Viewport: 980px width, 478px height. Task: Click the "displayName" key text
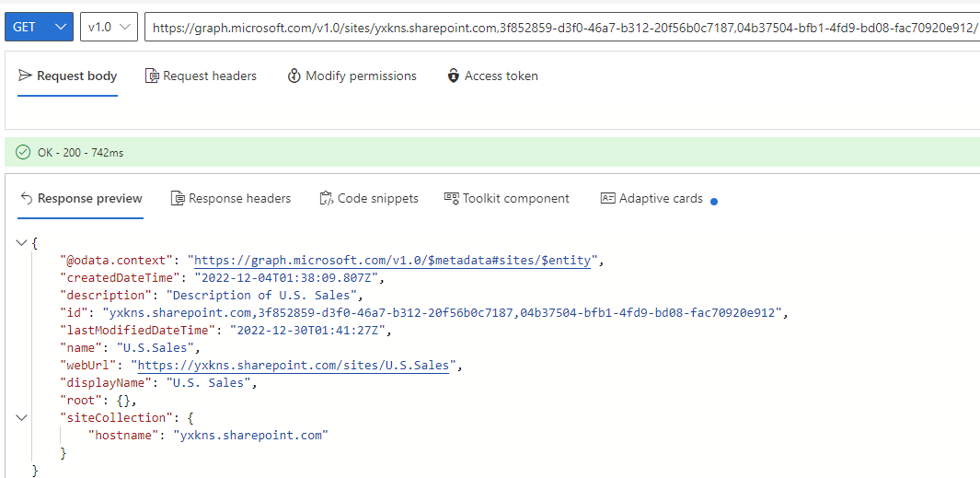point(105,382)
